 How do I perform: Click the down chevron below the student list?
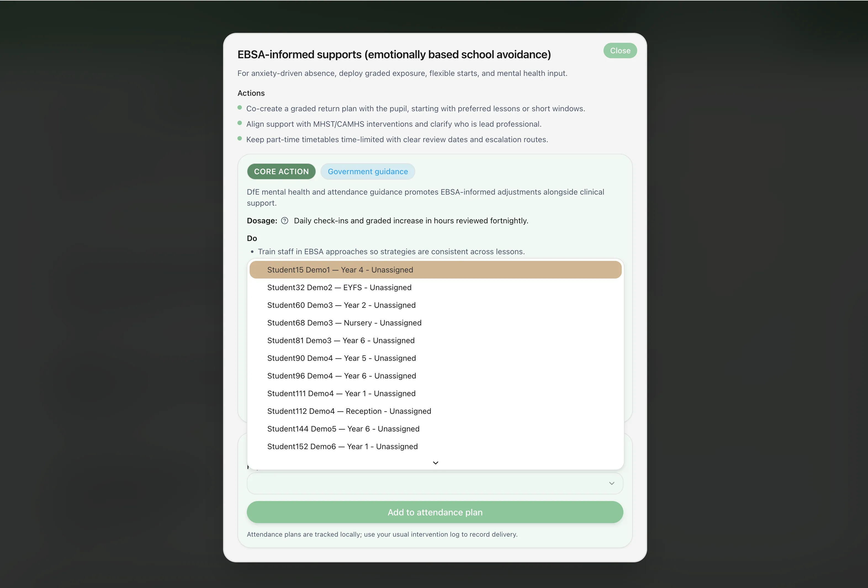coord(435,462)
